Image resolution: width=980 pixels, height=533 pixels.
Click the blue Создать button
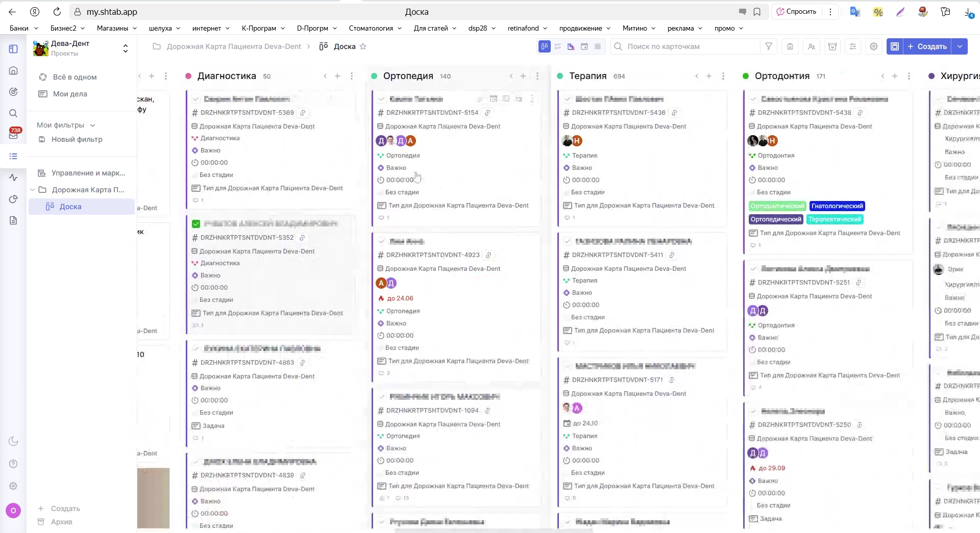(927, 46)
